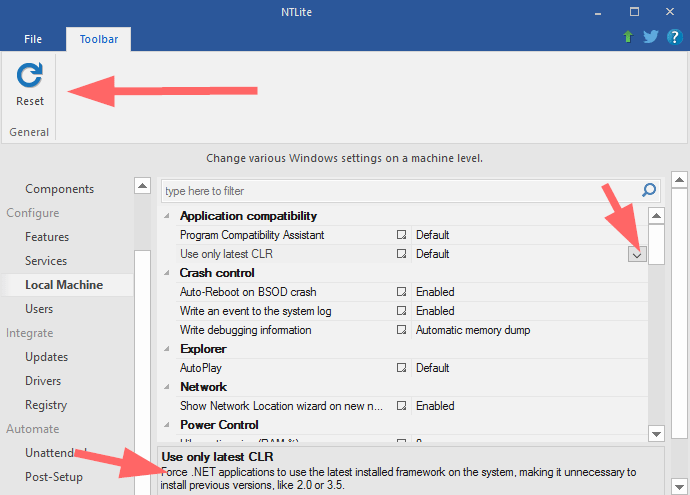Click the edit icon for Use only latest CLR

coord(401,254)
